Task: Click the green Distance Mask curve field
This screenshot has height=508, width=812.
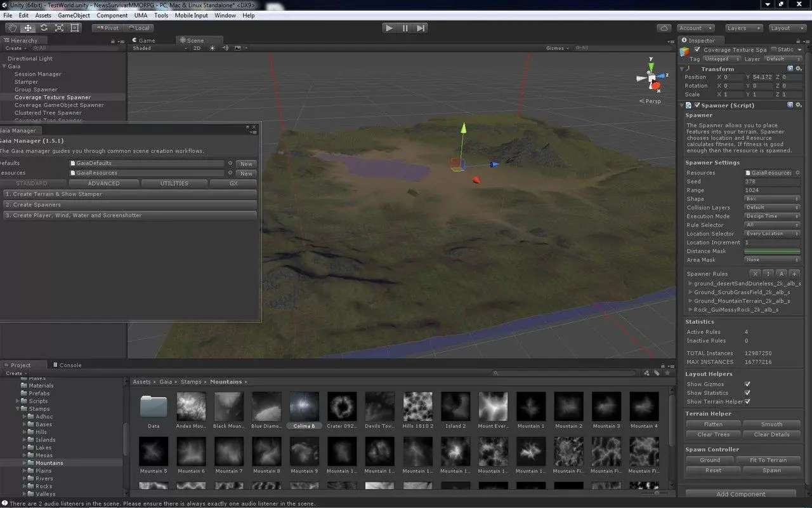Action: point(772,251)
